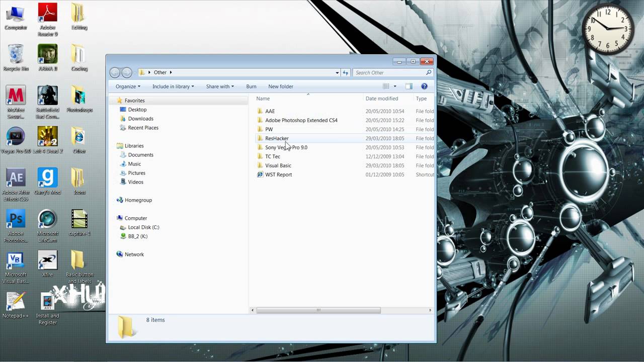Click the change your view icon
The image size is (644, 362).
pyautogui.click(x=386, y=86)
